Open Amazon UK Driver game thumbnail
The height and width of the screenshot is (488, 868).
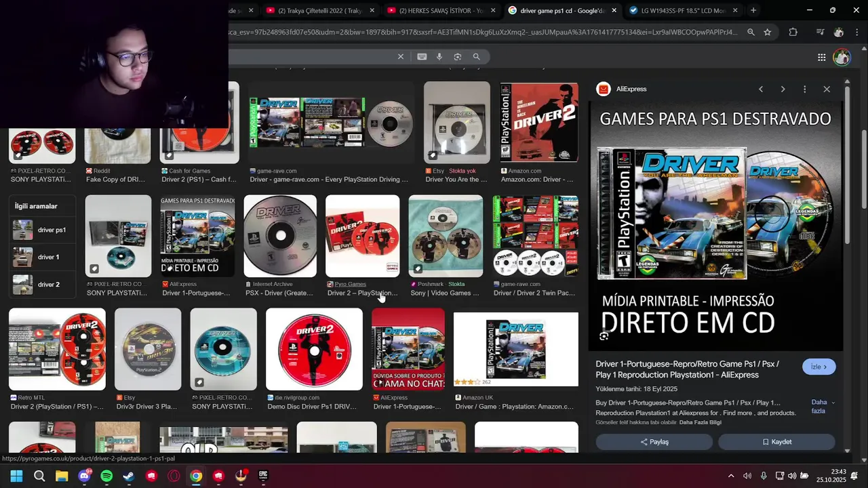point(516,349)
